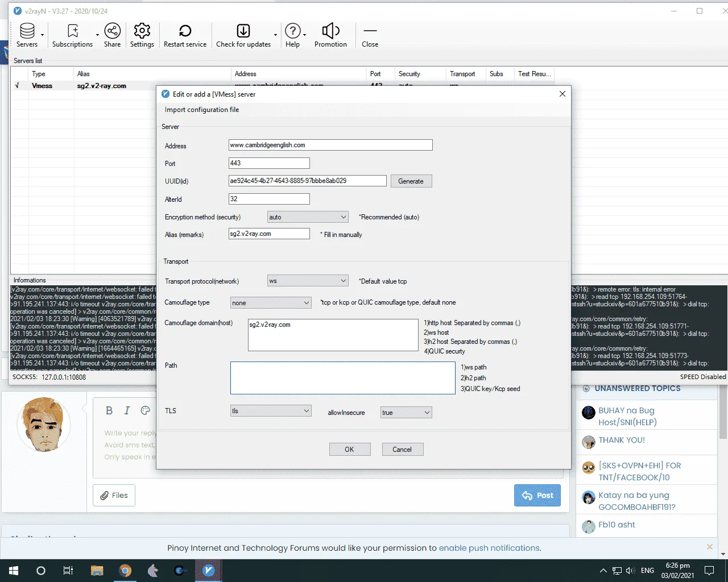Click the Close toolbar item in v2rayN
This screenshot has height=582, width=728.
pos(370,35)
